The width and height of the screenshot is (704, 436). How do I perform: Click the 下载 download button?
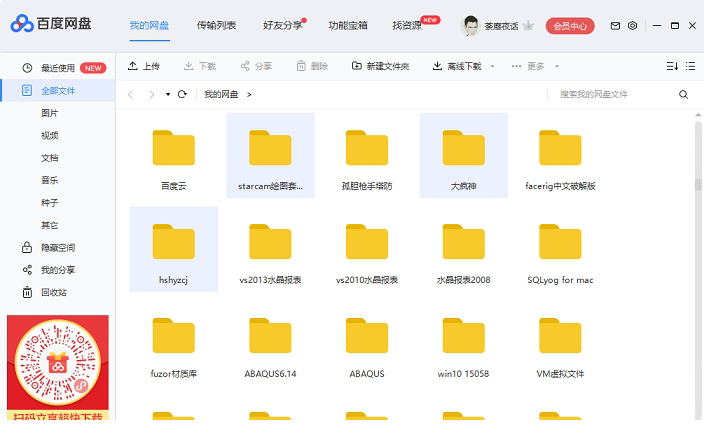[200, 66]
